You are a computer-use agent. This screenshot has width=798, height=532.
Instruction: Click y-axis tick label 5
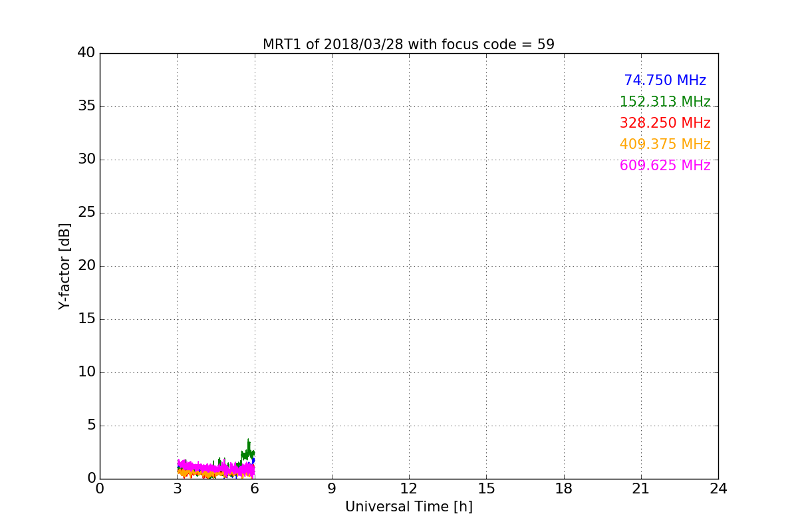pos(91,426)
